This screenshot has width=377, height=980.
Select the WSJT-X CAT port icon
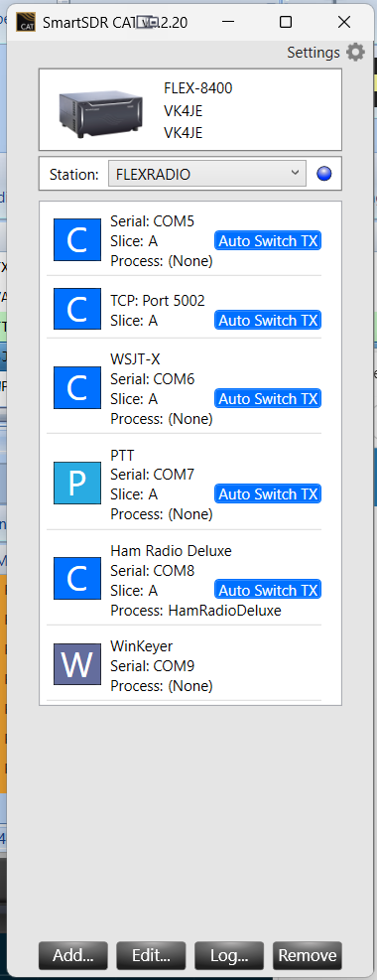77,388
